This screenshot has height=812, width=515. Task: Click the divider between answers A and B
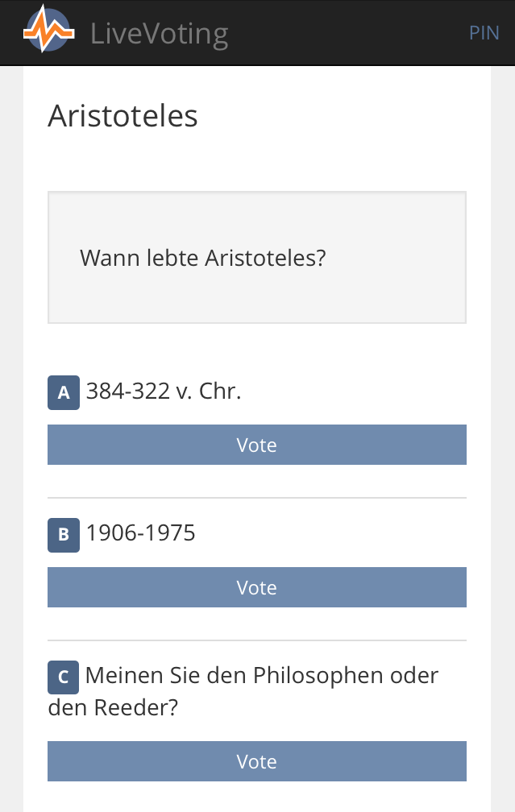pyautogui.click(x=257, y=498)
